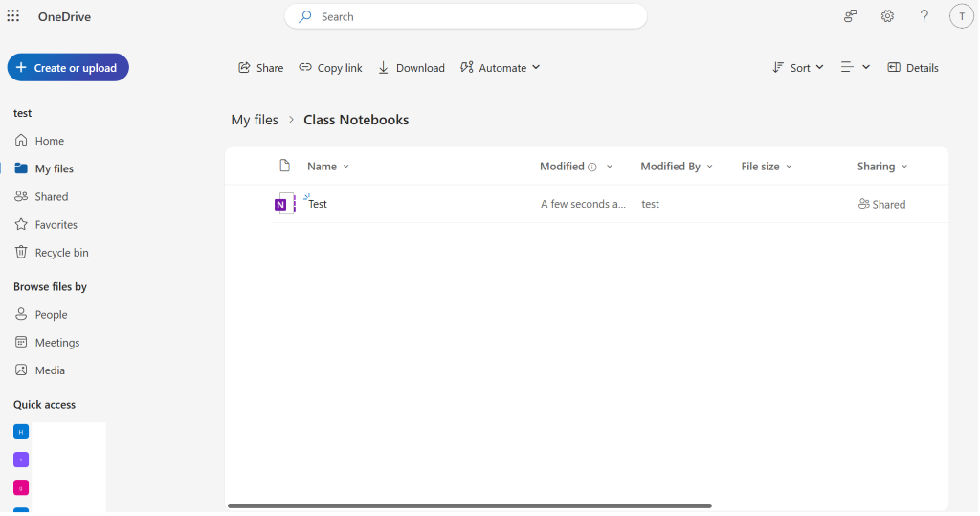
Task: Click 'test' Modified By cell
Action: [650, 204]
